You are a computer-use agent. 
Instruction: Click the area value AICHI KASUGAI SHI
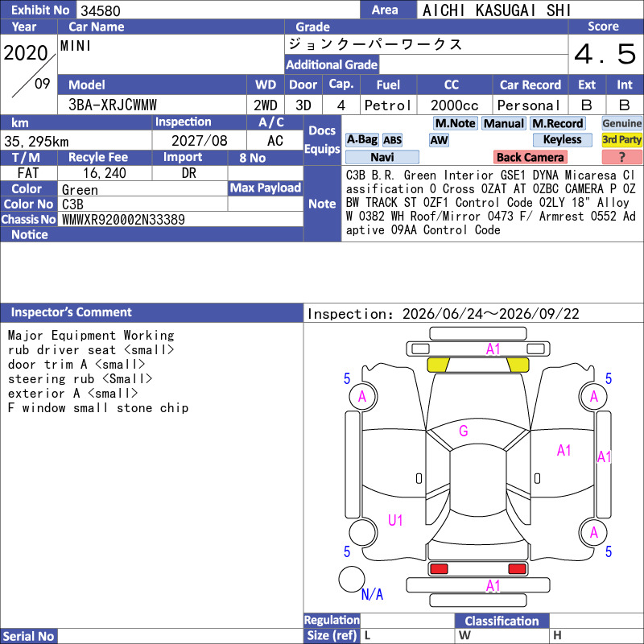[496, 10]
